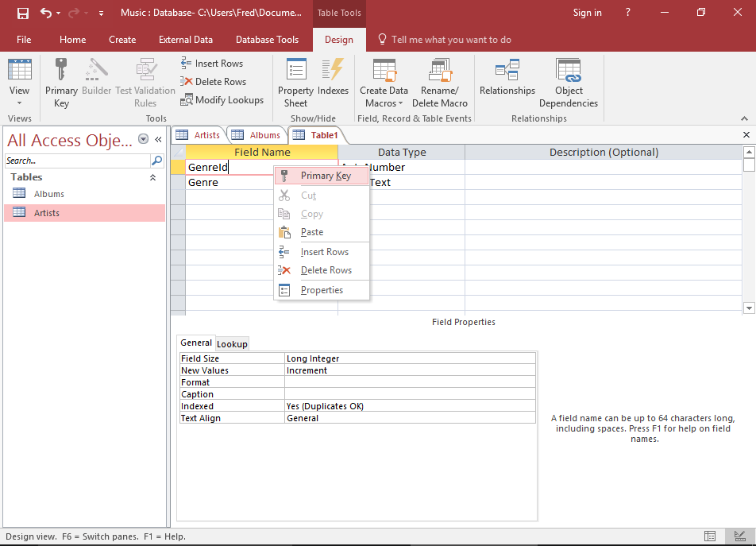756x546 pixels.
Task: Choose Properties in context menu
Action: pyautogui.click(x=322, y=290)
